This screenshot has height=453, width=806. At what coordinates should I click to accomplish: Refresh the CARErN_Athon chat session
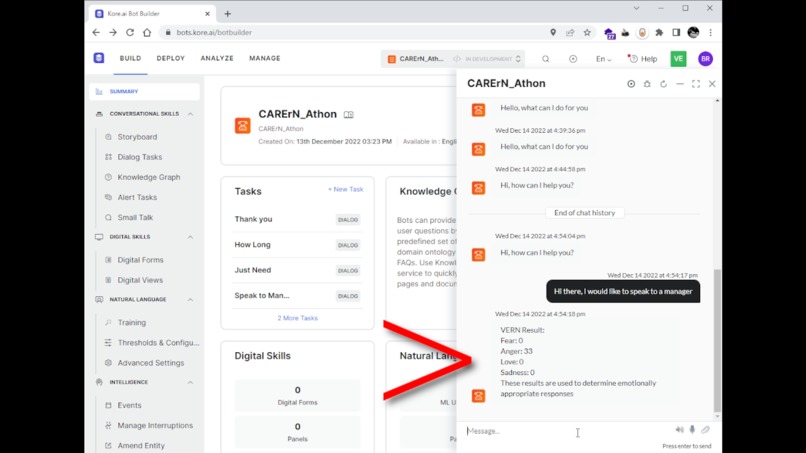[664, 84]
